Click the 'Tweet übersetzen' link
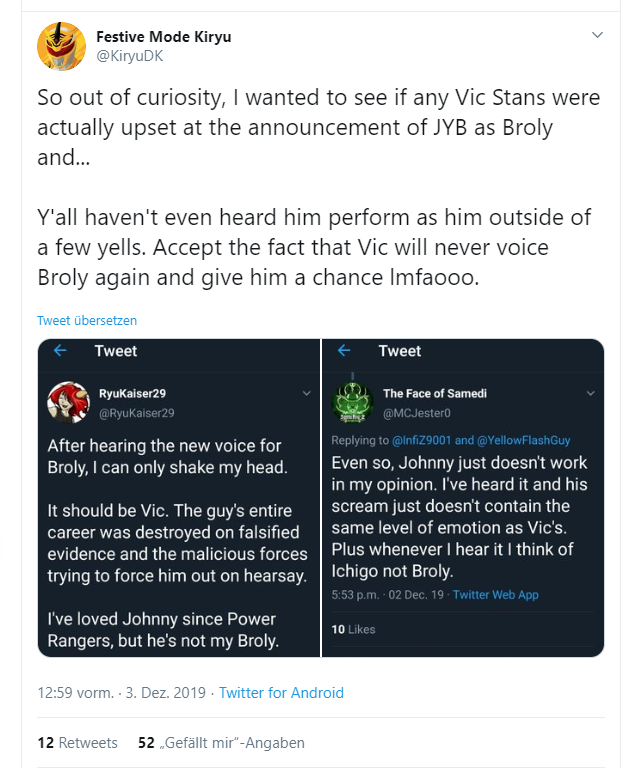632x768 pixels. [87, 320]
